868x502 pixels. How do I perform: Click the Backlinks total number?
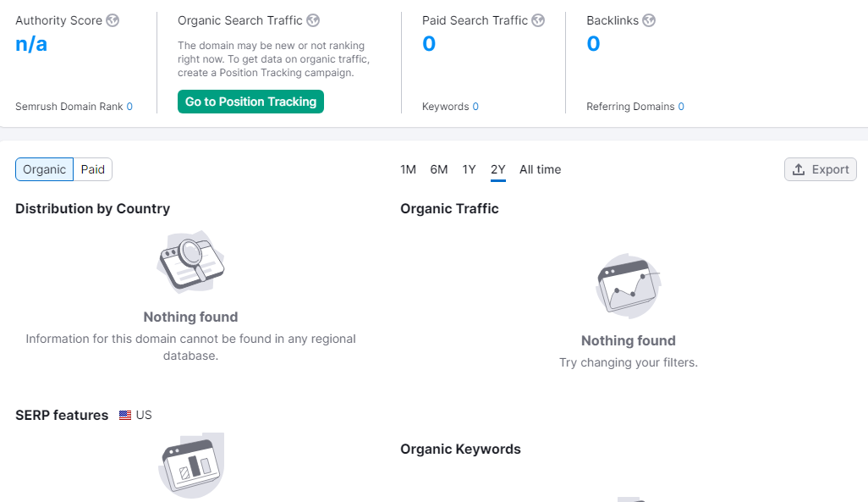click(x=593, y=44)
